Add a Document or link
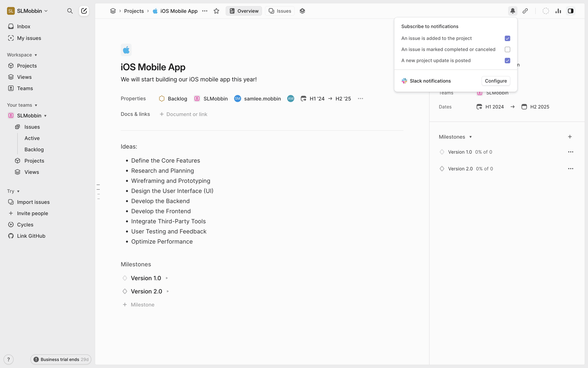Image resolution: width=588 pixels, height=368 pixels. [183, 114]
